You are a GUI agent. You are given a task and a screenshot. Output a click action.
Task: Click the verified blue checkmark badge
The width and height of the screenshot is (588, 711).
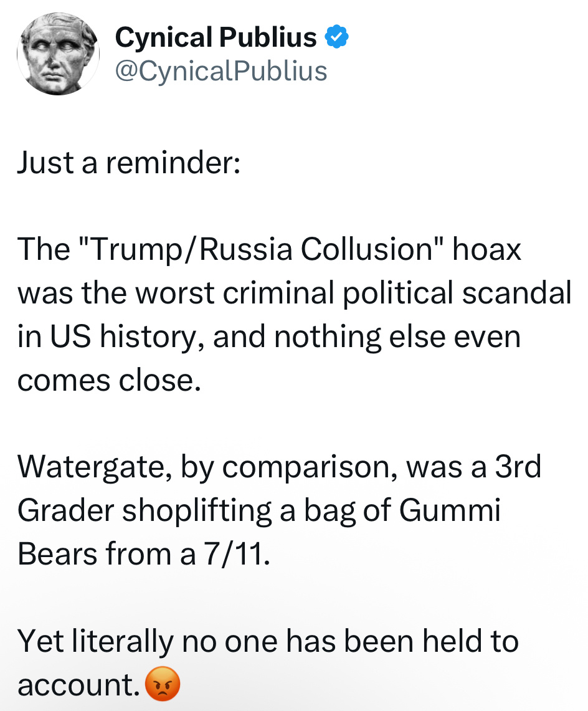[337, 38]
